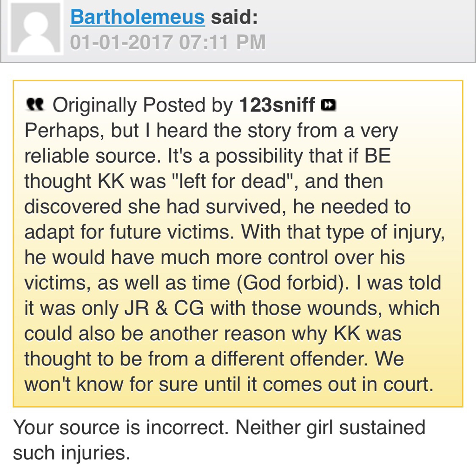Click the 123sniff username in quote
The image size is (476, 476).
[x=277, y=106]
